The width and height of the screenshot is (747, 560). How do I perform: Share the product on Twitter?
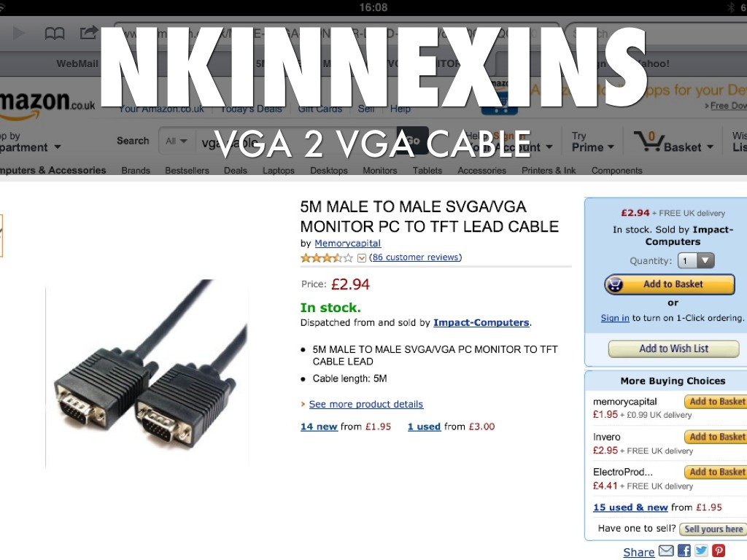(701, 551)
